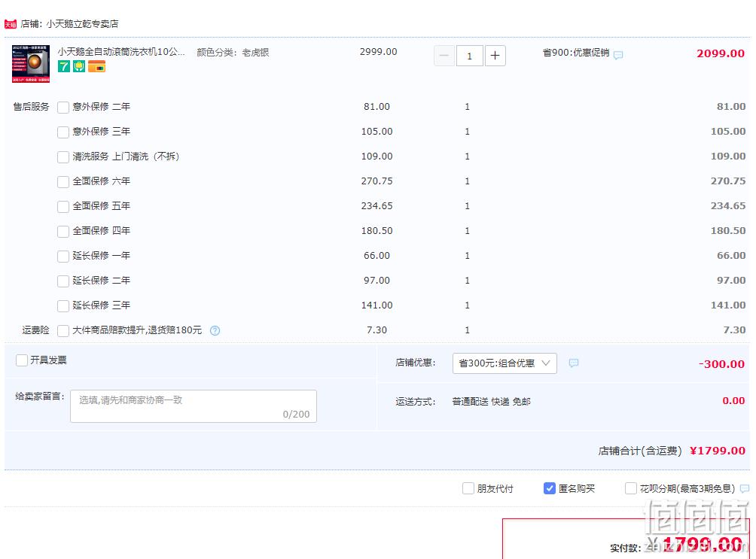Image resolution: width=756 pixels, height=559 pixels.
Task: Check the 意外保修 二年 option
Action: tap(63, 107)
